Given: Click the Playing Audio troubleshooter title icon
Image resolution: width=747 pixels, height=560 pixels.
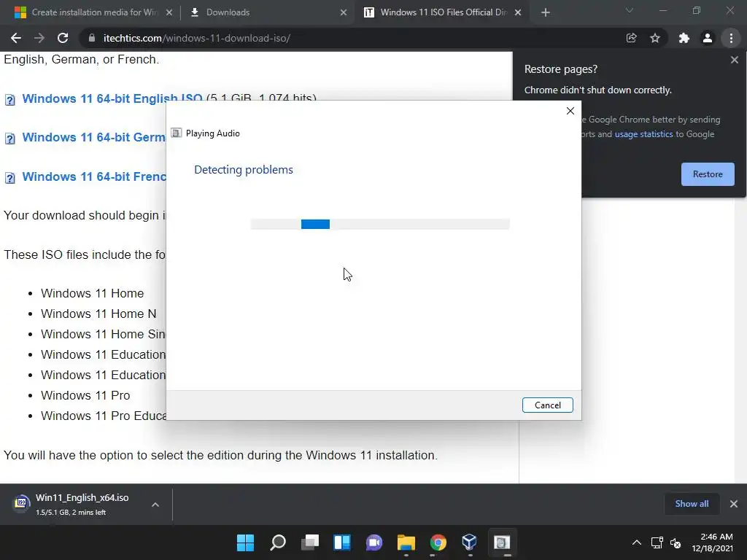Looking at the screenshot, I should click(177, 133).
